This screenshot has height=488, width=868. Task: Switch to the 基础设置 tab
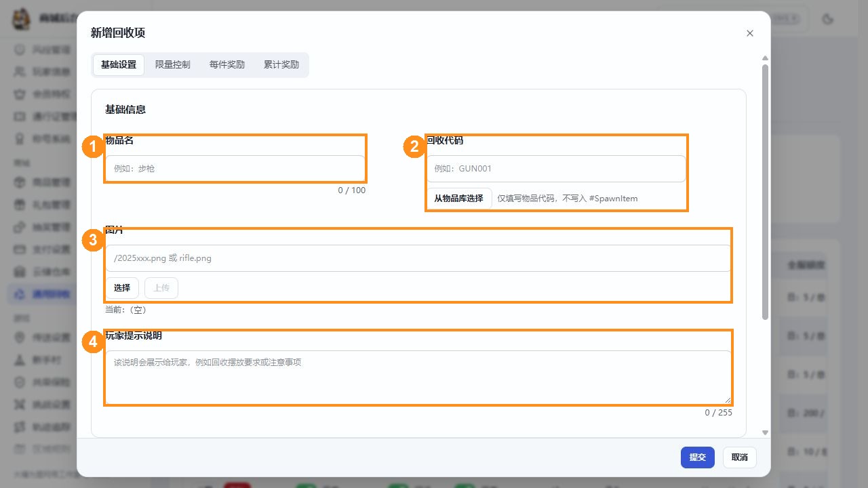[x=119, y=65]
